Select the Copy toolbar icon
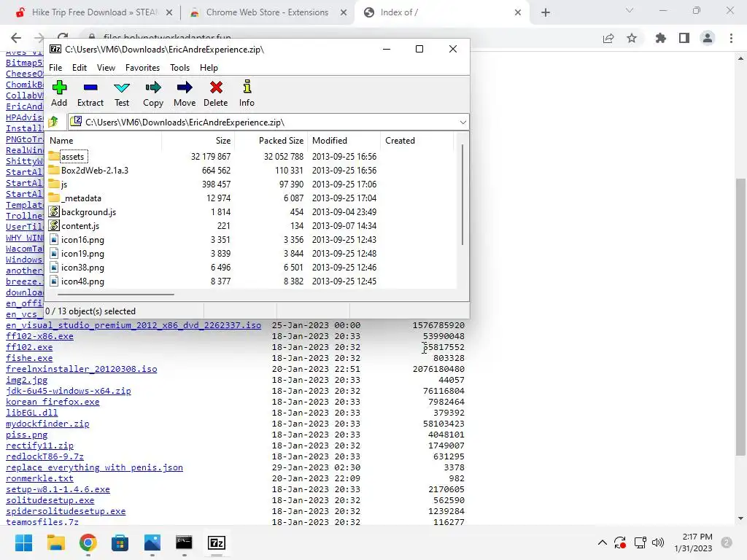This screenshot has height=560, width=747. tap(153, 87)
